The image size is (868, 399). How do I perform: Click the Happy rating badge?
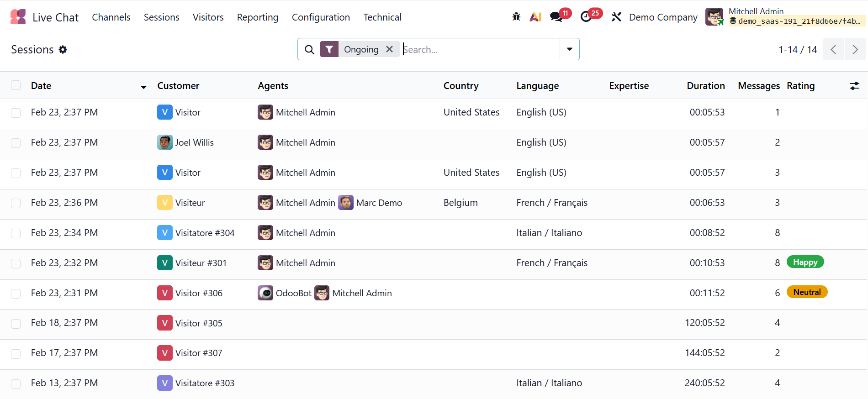tap(805, 262)
